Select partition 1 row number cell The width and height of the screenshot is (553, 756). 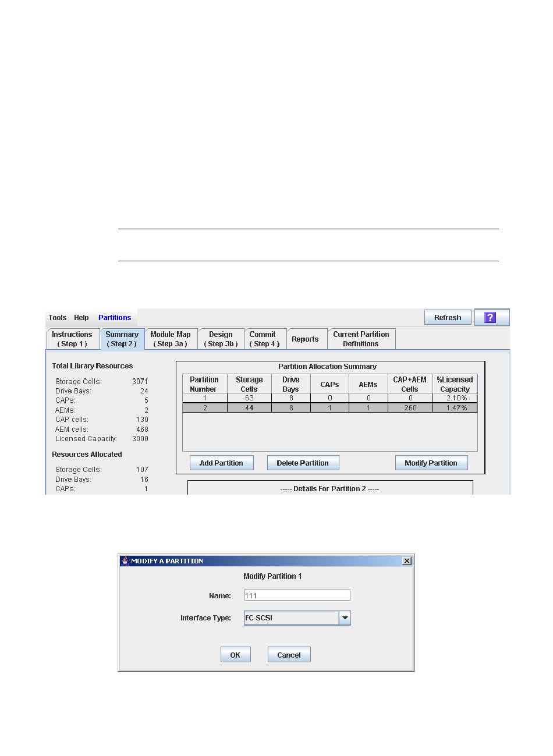click(204, 398)
